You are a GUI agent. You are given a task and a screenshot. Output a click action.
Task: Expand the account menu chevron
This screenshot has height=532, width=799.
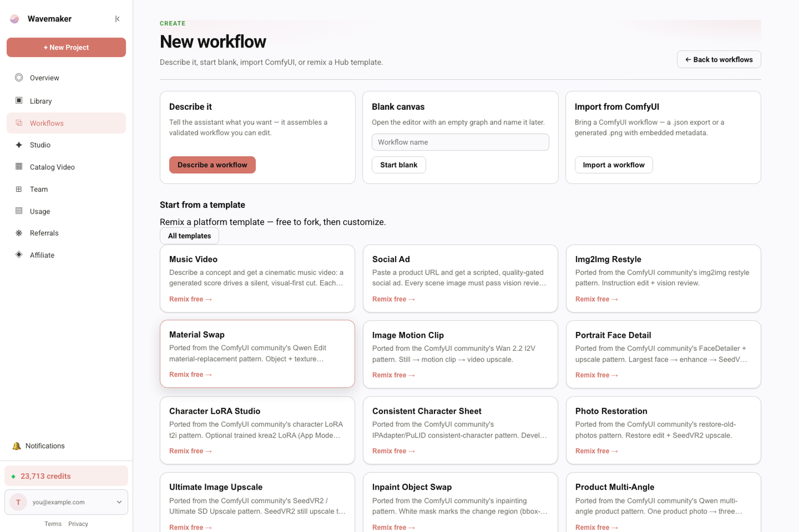pyautogui.click(x=119, y=502)
